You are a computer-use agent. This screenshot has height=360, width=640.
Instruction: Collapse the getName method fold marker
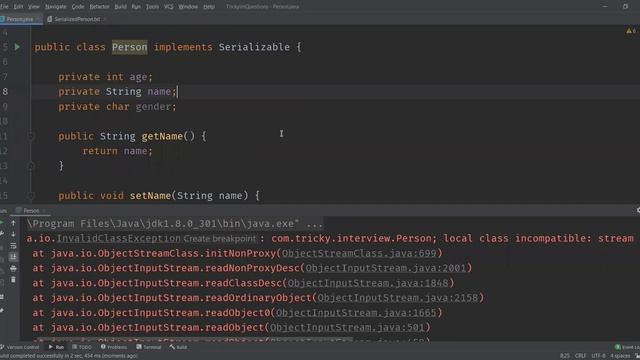click(x=31, y=136)
